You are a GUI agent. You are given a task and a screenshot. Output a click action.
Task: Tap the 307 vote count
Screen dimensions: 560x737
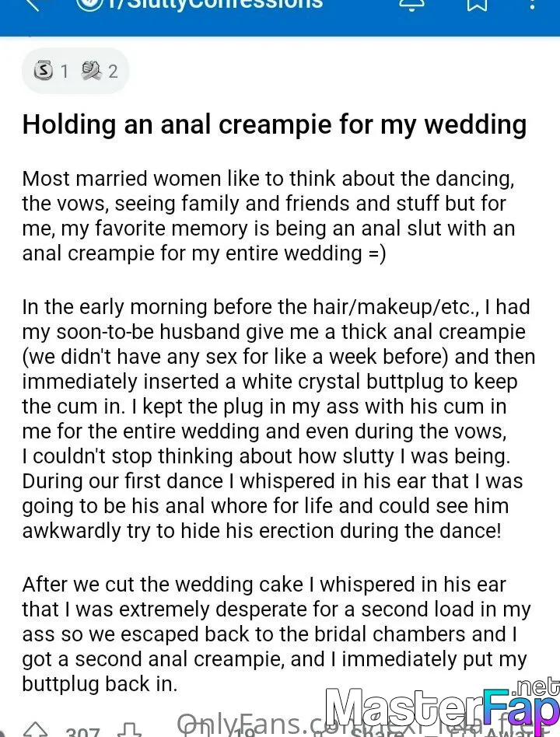tap(82, 732)
